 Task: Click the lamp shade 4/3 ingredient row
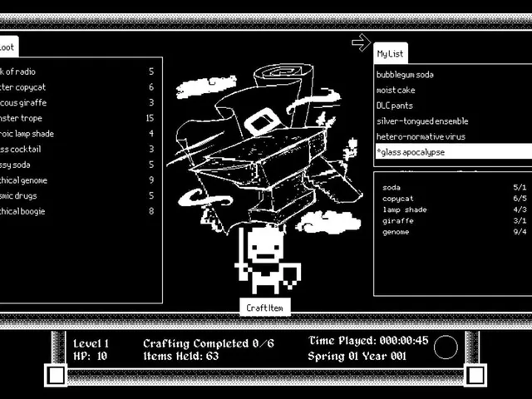tap(455, 209)
